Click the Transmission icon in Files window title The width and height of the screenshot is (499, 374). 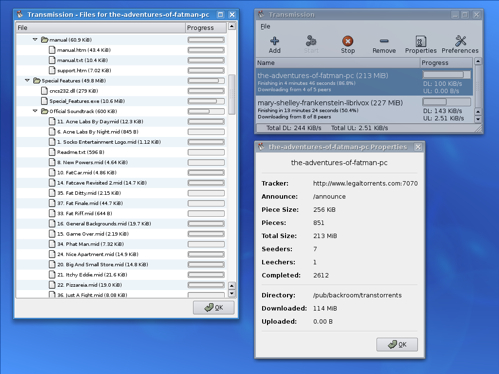[x=20, y=14]
